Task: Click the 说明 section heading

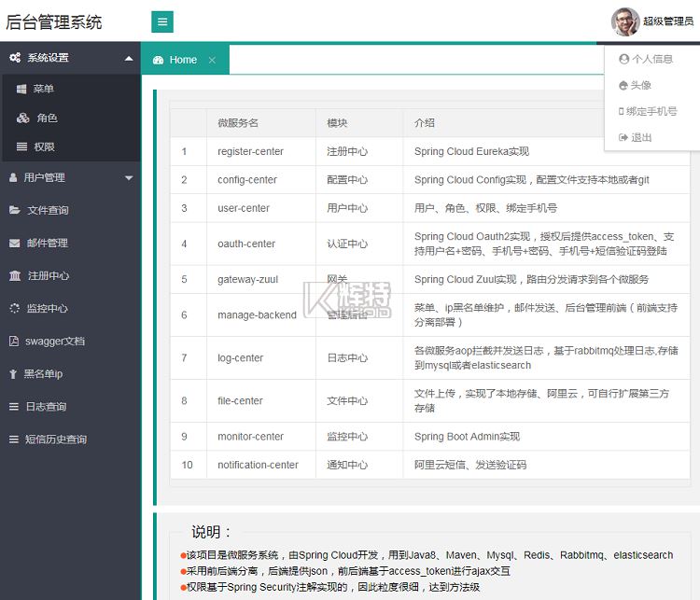Action: (211, 532)
